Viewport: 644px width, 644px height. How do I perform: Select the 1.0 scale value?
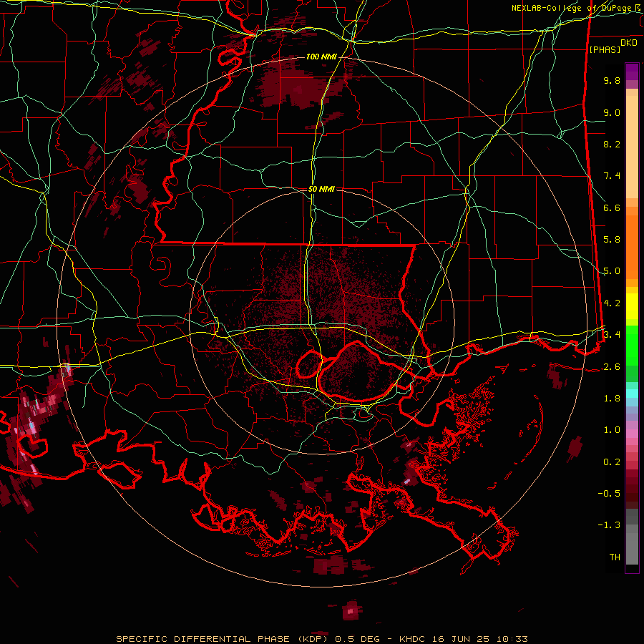click(x=612, y=430)
